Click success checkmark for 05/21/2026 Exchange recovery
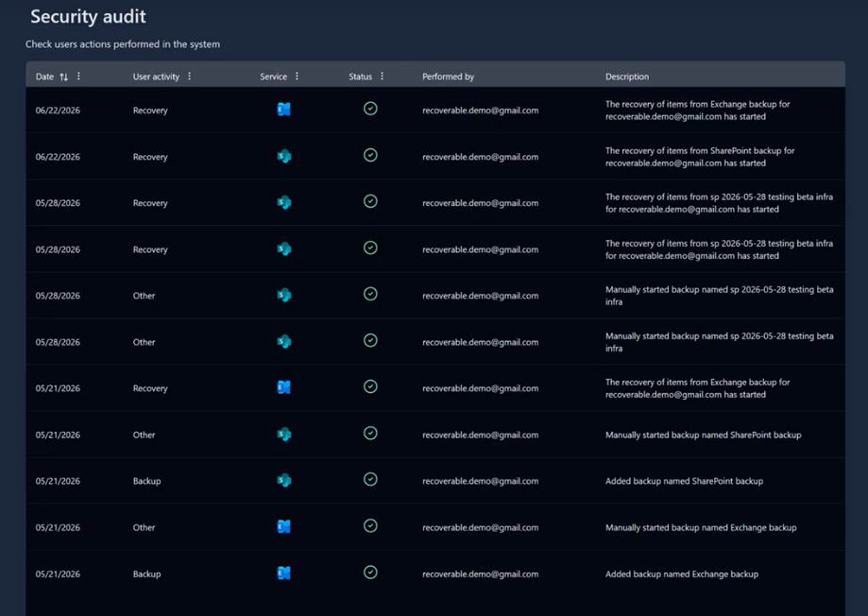Screen dimensions: 868x616 tap(370, 386)
